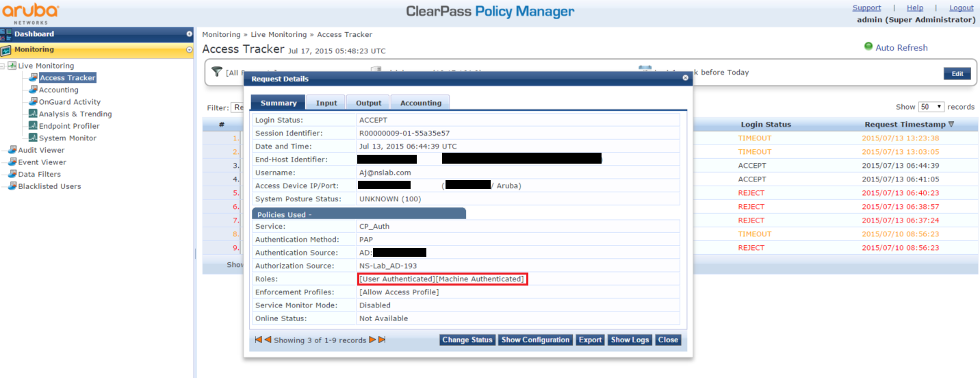Click the Data Filters icon
980x378 pixels.
click(x=12, y=174)
